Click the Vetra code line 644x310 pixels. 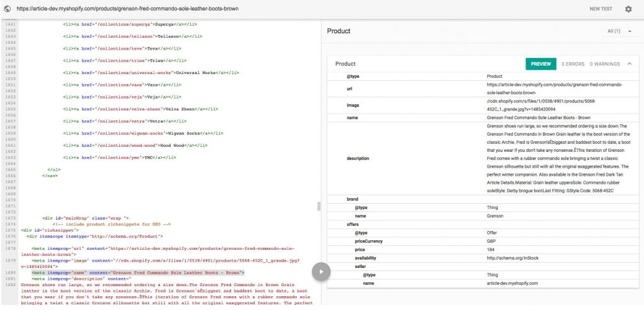124,121
